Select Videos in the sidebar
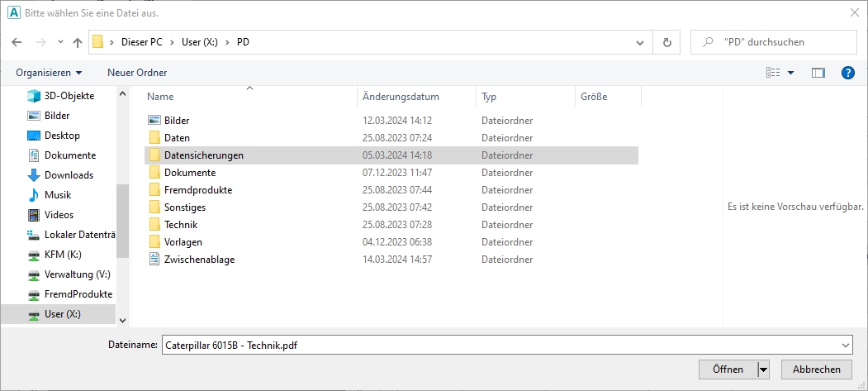The image size is (868, 391). (59, 215)
